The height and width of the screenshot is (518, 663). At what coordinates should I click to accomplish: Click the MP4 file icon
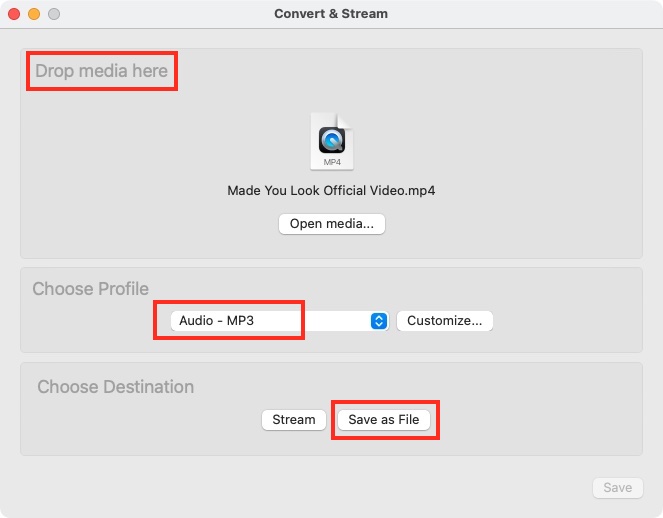click(332, 142)
